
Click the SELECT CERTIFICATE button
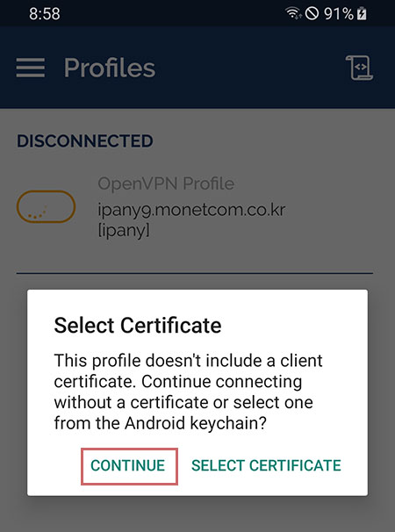[266, 465]
